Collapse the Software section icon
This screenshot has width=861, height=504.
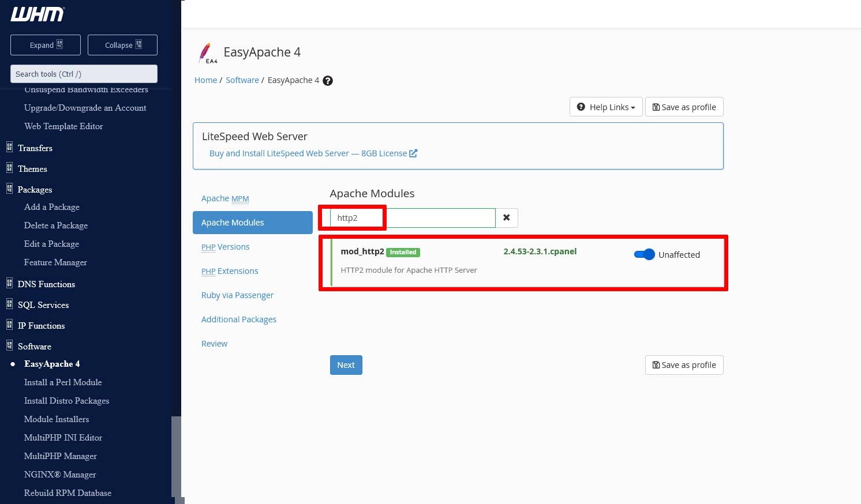(x=9, y=346)
